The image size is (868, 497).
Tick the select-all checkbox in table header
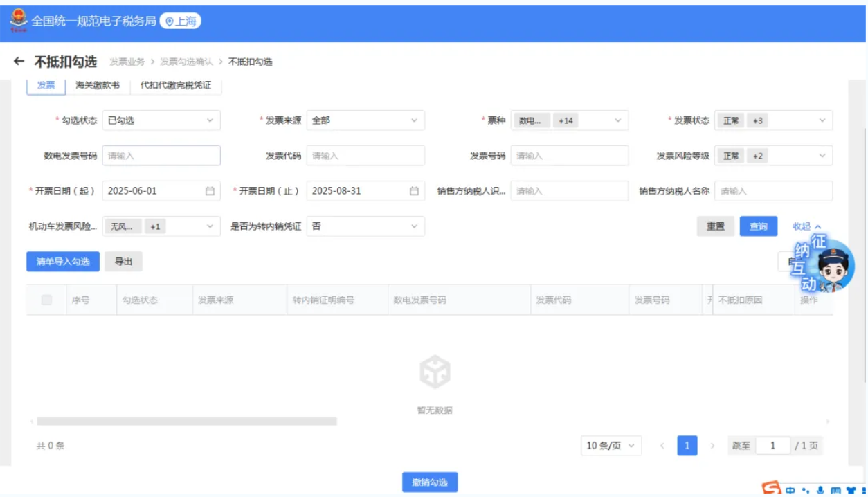click(47, 300)
